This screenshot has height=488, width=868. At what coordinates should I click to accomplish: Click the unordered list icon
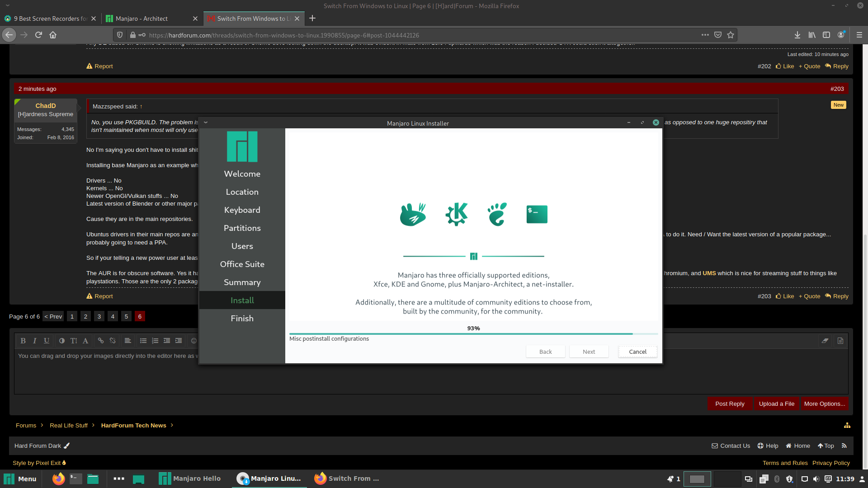[x=143, y=341]
